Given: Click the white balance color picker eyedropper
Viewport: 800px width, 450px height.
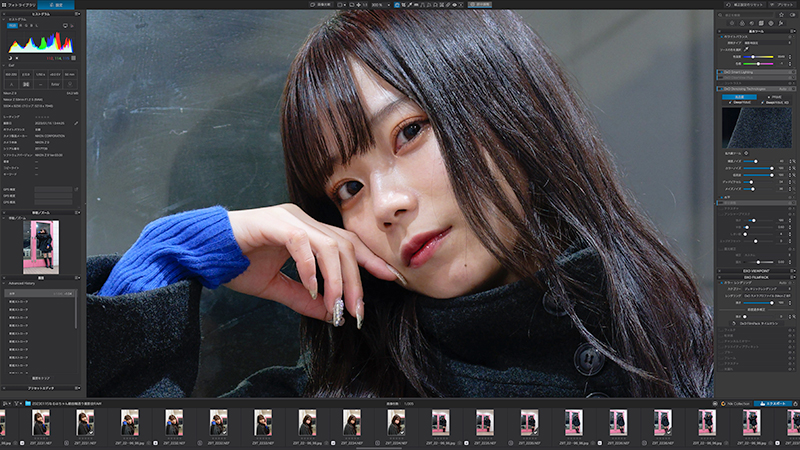Looking at the screenshot, I should coord(746,49).
